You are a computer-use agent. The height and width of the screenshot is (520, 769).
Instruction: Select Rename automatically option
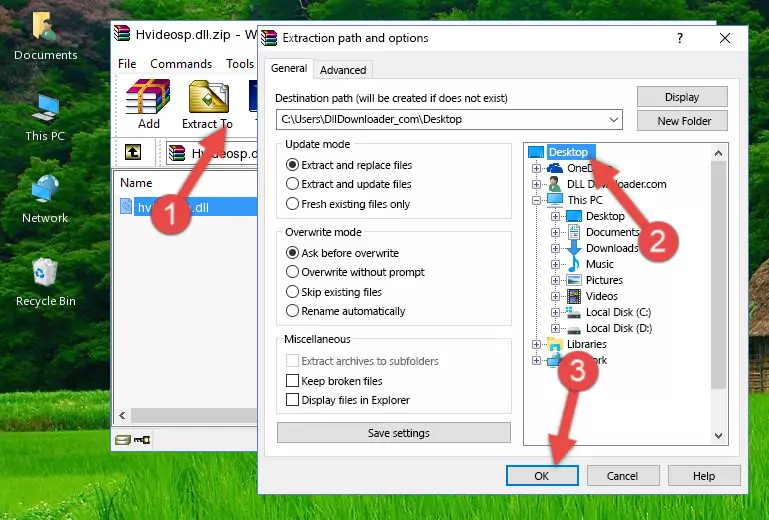tap(292, 311)
